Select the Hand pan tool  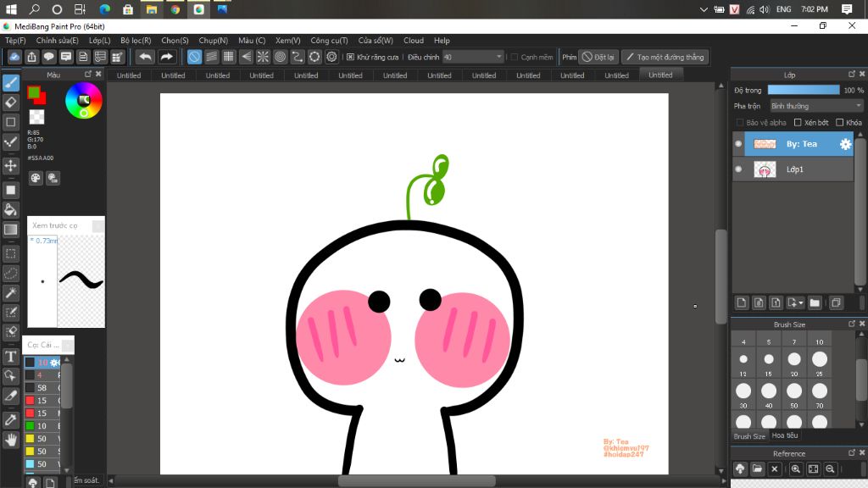click(x=10, y=440)
